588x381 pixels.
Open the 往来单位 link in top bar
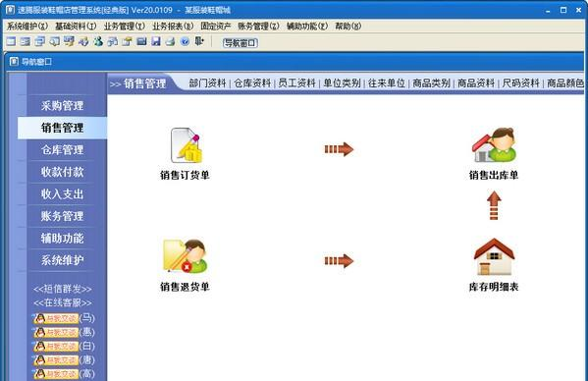(387, 83)
